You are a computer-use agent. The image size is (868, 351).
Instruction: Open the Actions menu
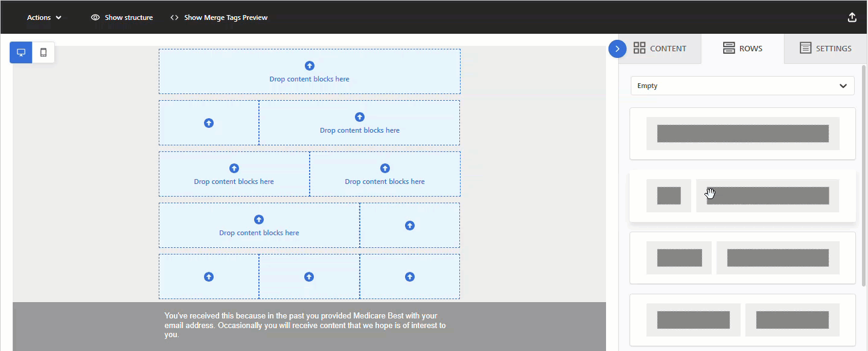coord(40,17)
